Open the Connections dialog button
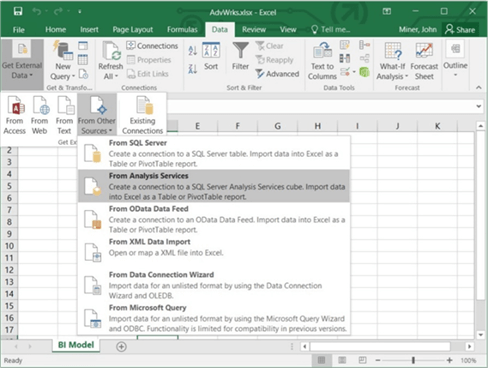Screen dimensions: 488x368 tap(152, 46)
